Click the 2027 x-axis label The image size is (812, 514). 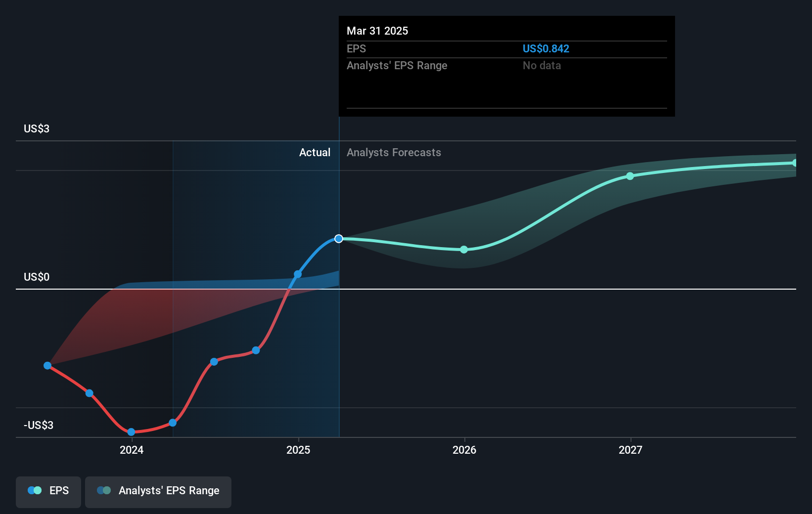631,450
